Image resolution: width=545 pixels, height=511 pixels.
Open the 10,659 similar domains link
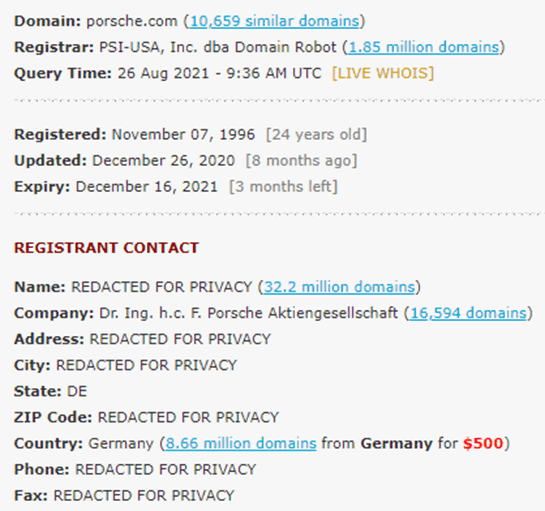(x=275, y=21)
